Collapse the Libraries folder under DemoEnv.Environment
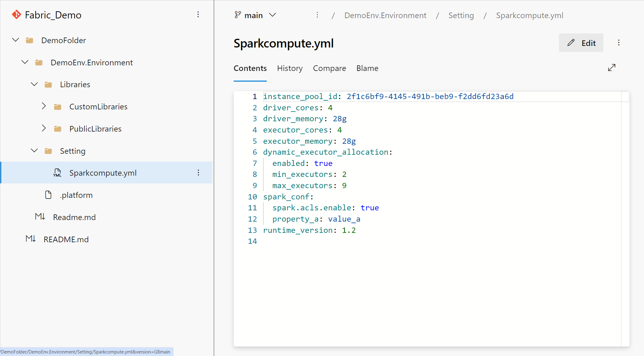This screenshot has width=644, height=356. point(35,84)
